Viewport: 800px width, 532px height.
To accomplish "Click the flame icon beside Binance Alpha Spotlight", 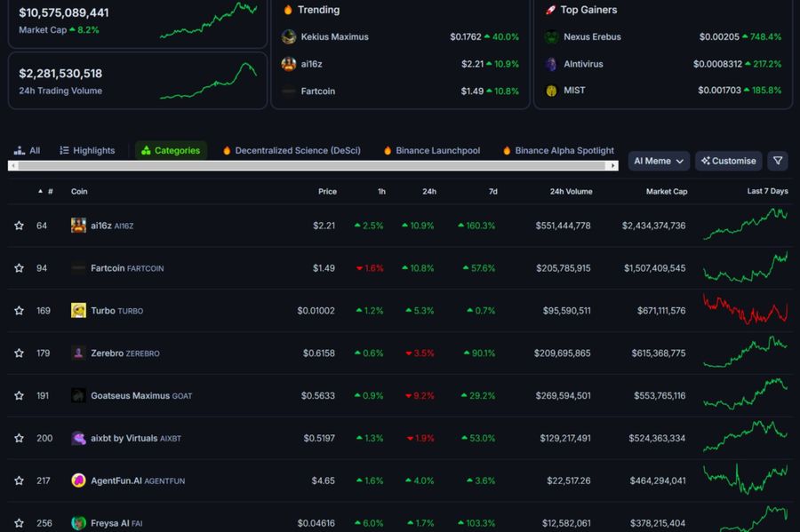I will (x=507, y=150).
